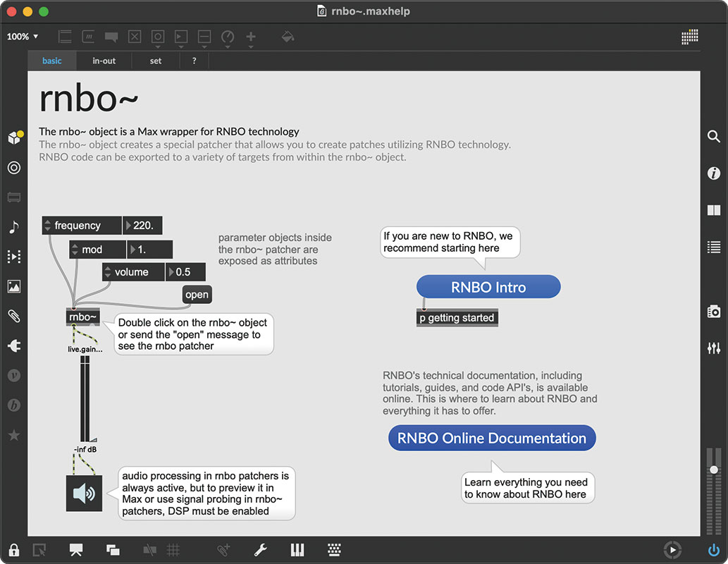Image resolution: width=728 pixels, height=564 pixels.
Task: Open the Max Console list icon
Action: [x=714, y=247]
